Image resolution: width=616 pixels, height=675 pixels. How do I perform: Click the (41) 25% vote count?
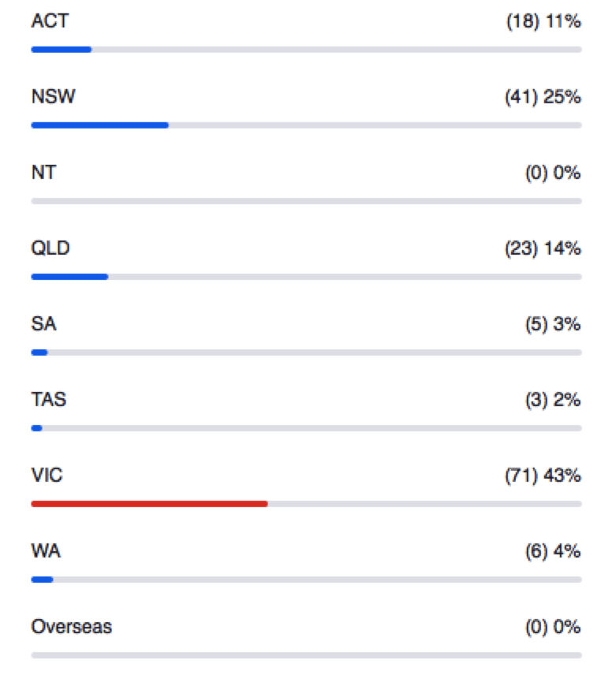543,97
